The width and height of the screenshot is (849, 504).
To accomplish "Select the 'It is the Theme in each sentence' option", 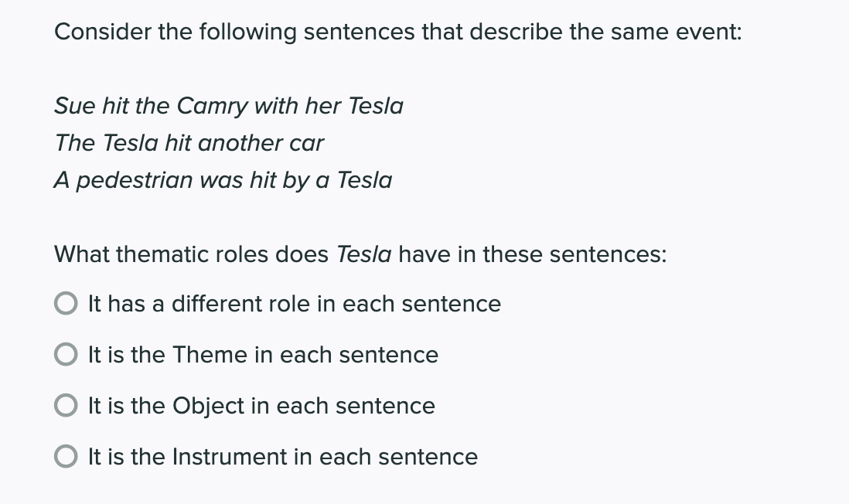I will pyautogui.click(x=263, y=355).
